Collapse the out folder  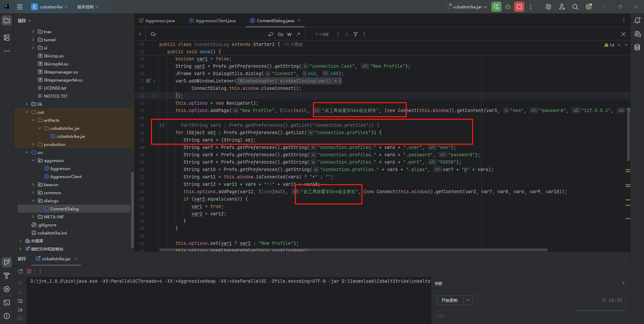[27, 112]
